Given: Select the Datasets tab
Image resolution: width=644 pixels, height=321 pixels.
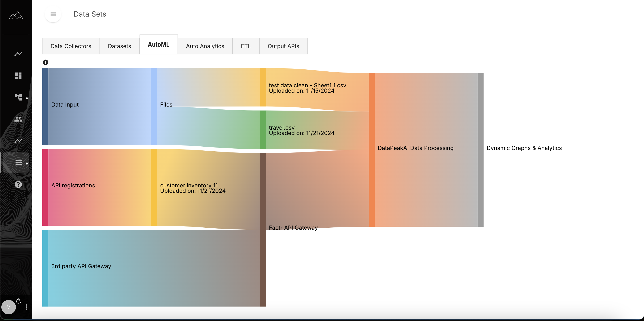Looking at the screenshot, I should (x=119, y=46).
